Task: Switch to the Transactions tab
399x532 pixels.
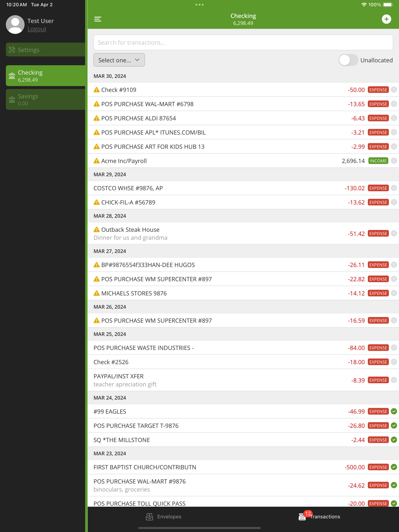Action: click(319, 517)
